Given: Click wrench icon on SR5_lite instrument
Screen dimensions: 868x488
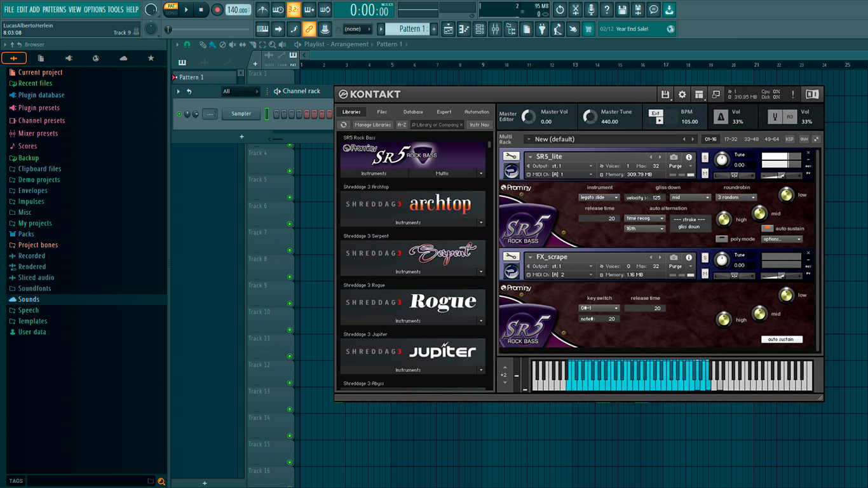Looking at the screenshot, I should 511,156.
